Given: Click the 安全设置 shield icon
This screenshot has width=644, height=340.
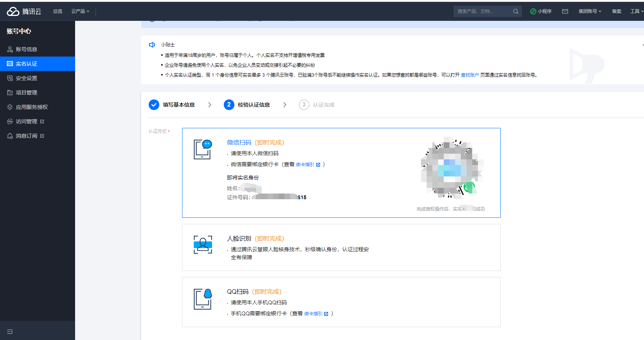Looking at the screenshot, I should pyautogui.click(x=10, y=78).
